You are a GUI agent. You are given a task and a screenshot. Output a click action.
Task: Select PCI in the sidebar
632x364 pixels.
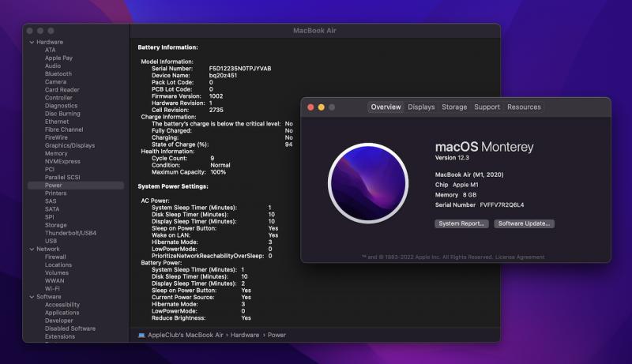point(50,170)
